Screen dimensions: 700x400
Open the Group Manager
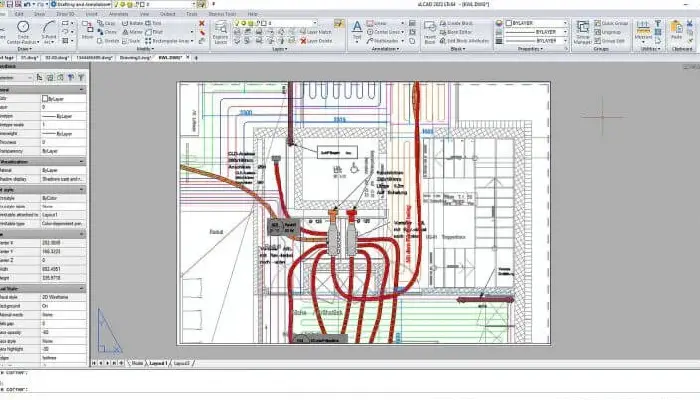point(582,32)
